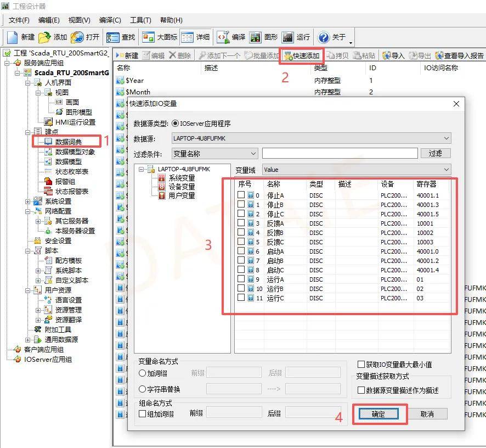Confirm dialog with 确定 button

click(x=378, y=414)
